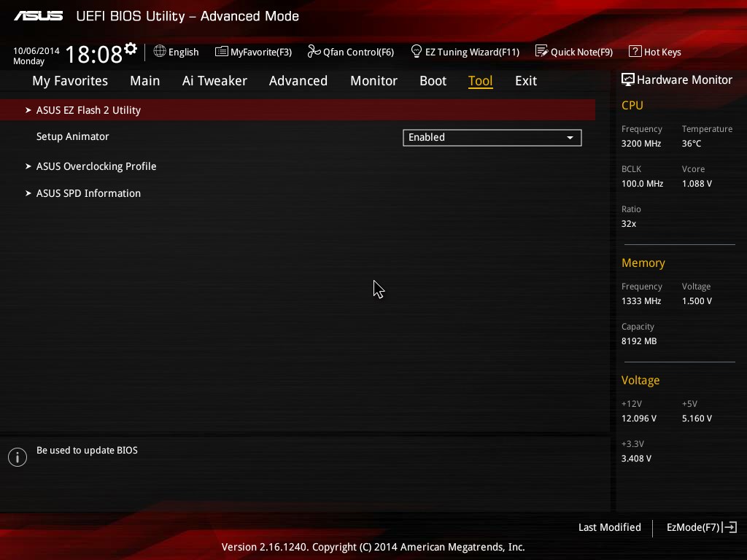This screenshot has width=747, height=560.
Task: Open the English language selector
Action: [176, 52]
